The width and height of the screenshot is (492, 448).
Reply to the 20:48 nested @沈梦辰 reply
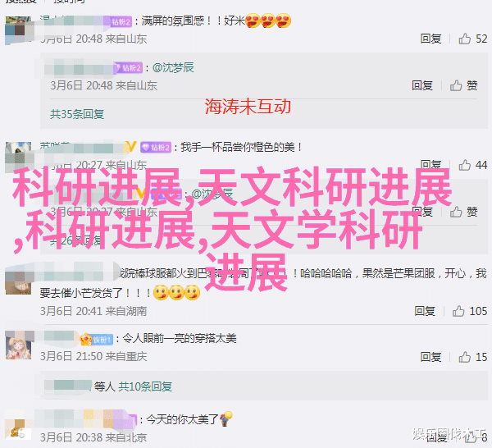click(422, 85)
